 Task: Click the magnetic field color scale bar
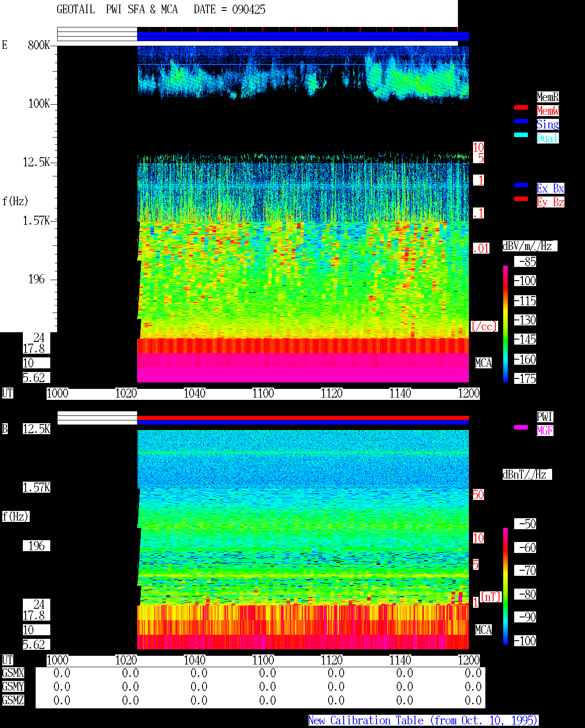pos(505,586)
